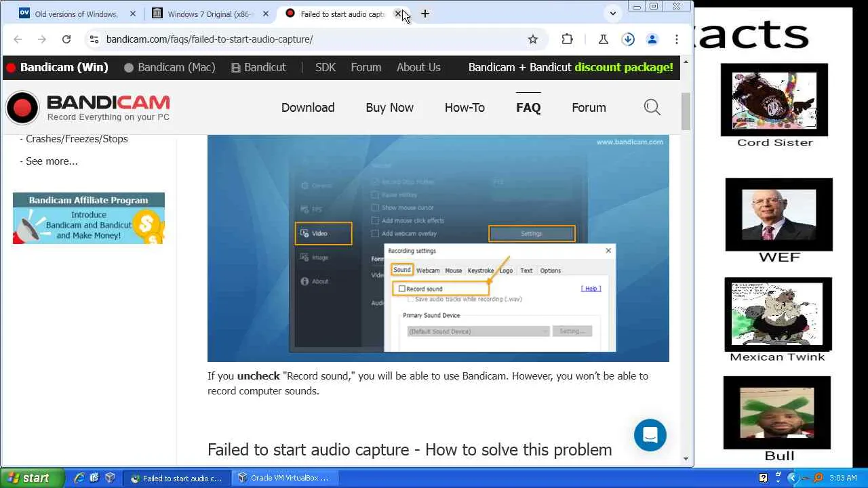868x488 pixels.
Task: Launch VirtualBox cube icon in Quick Launch
Action: [x=110, y=478]
